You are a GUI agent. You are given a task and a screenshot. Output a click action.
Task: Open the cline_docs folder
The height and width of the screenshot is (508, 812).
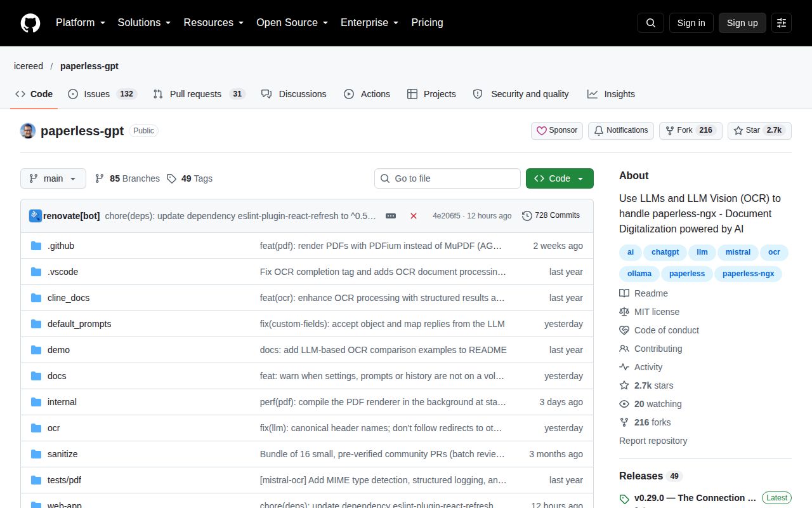[69, 298]
